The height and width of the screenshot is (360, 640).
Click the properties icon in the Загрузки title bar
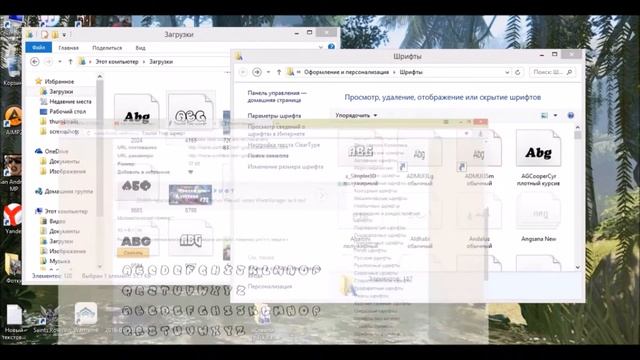pos(44,35)
